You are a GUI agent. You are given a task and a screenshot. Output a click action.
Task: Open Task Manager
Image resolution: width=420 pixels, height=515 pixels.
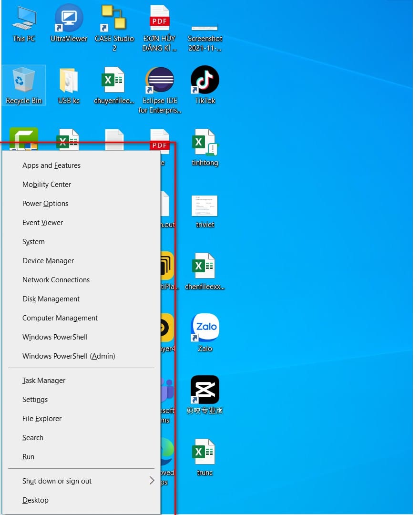pos(81,381)
